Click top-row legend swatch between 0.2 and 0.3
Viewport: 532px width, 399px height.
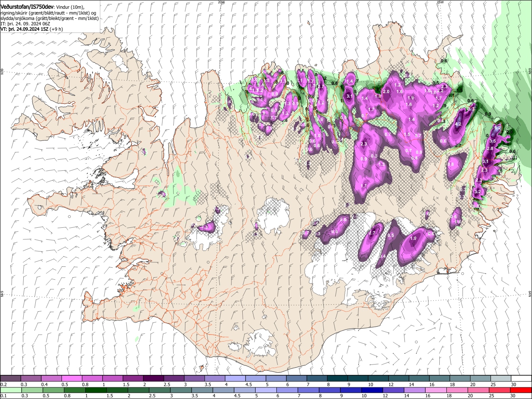click(x=11, y=378)
